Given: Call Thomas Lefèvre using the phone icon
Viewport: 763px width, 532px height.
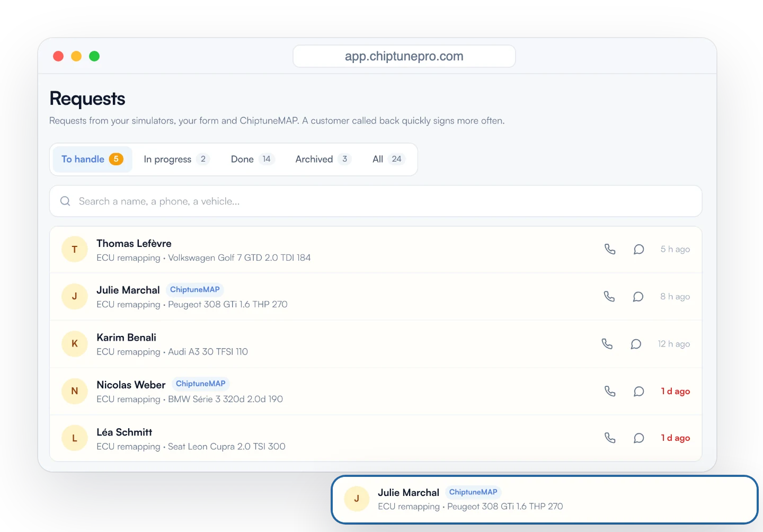Looking at the screenshot, I should coord(610,249).
